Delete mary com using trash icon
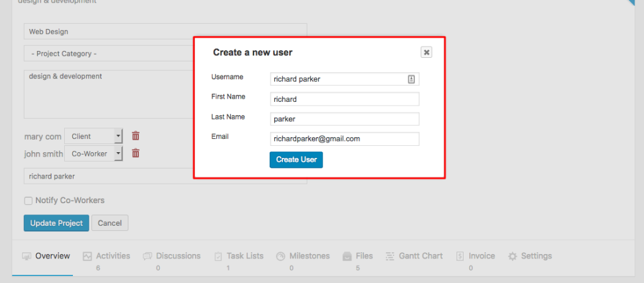644x283 pixels. (x=136, y=136)
